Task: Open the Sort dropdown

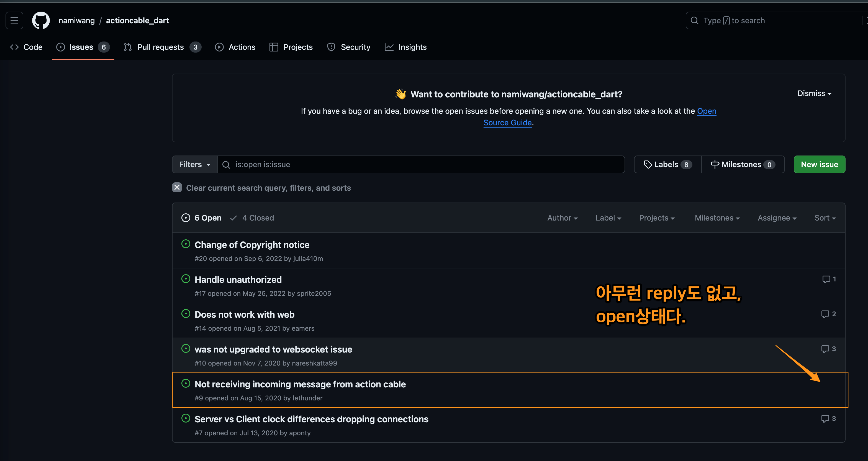Action: click(x=825, y=218)
